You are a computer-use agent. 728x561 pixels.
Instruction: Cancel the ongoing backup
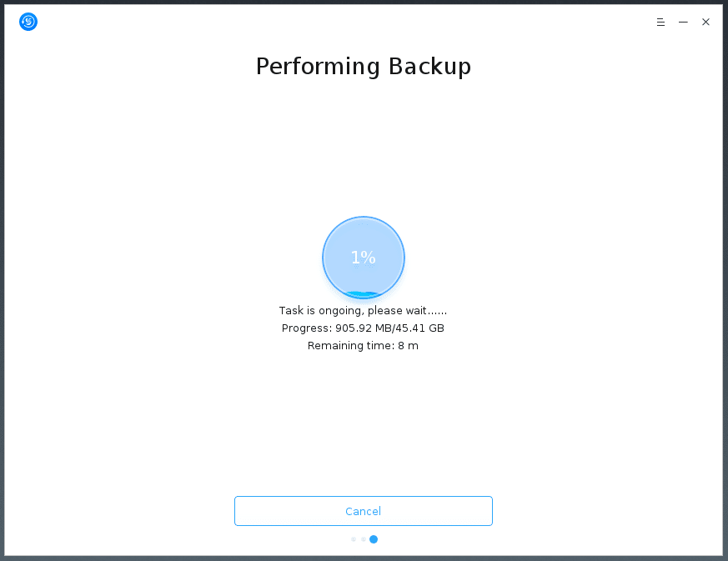point(363,511)
